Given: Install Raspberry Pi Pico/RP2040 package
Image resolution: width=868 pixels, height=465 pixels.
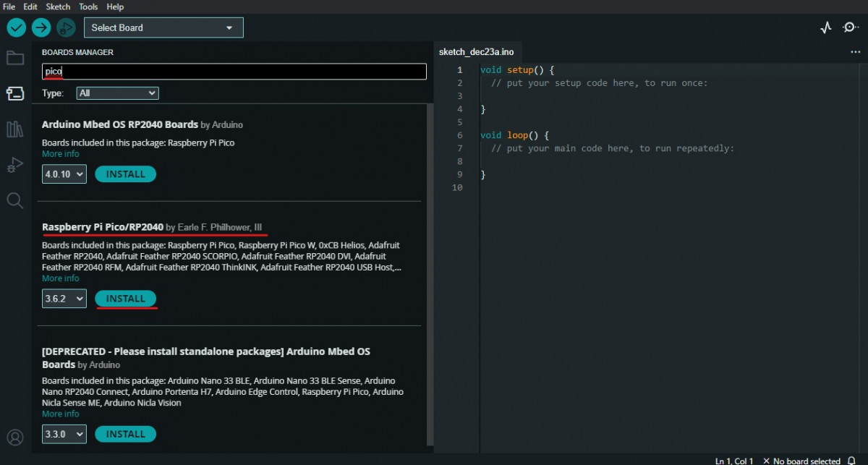Looking at the screenshot, I should [x=126, y=299].
